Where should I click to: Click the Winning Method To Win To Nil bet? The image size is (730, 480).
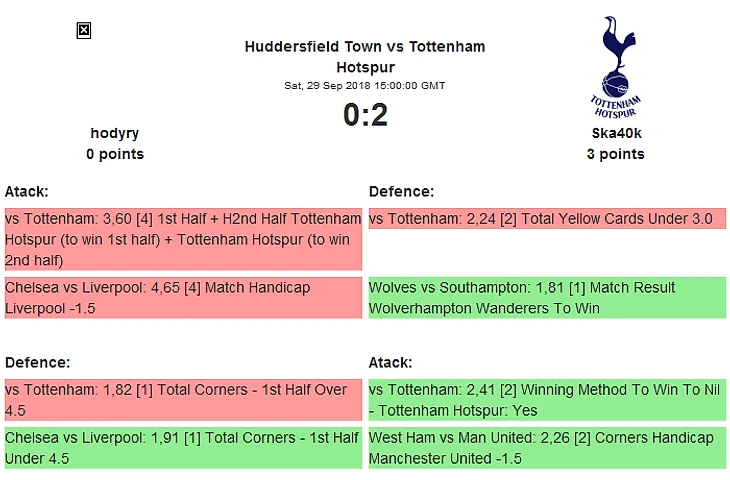point(547,400)
